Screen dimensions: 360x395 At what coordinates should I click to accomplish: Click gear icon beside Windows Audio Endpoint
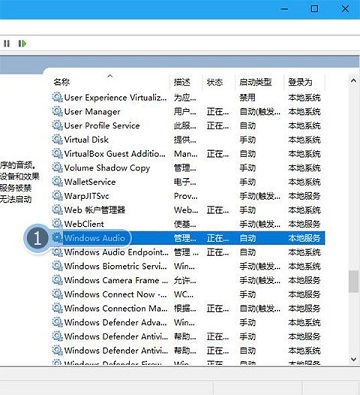[57, 252]
